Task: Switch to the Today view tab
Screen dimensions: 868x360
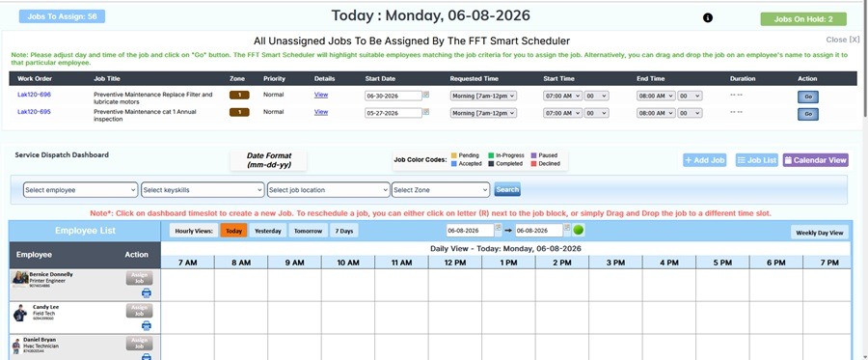Action: click(233, 231)
